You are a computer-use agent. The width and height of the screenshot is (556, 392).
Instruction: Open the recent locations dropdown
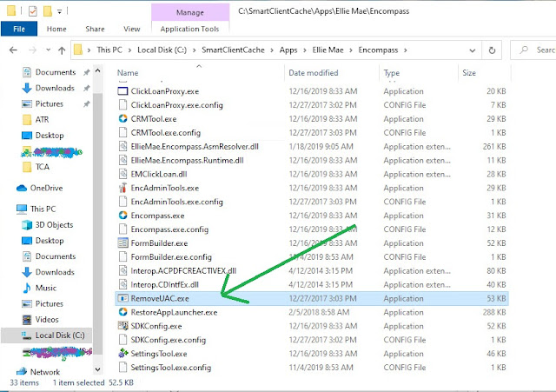point(49,50)
